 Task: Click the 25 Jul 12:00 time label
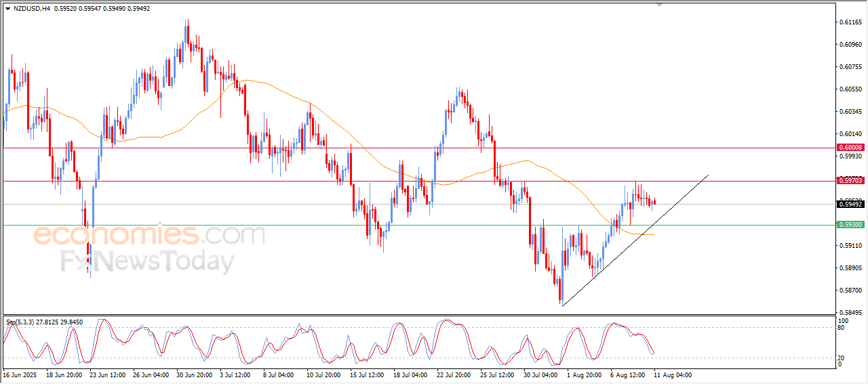498,374
